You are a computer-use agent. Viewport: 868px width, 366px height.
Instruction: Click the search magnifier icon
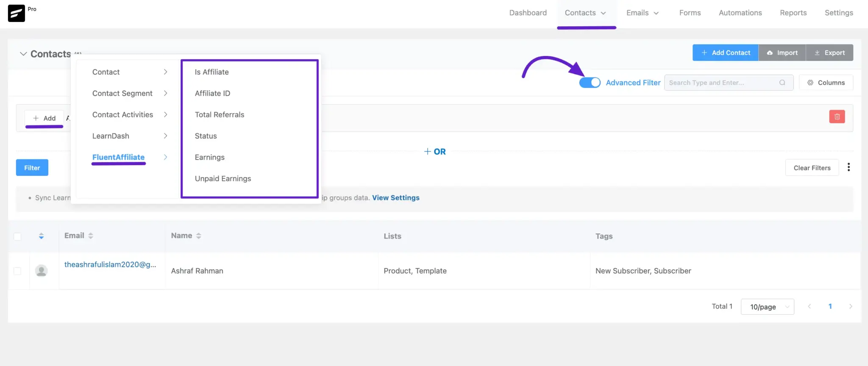tap(782, 83)
